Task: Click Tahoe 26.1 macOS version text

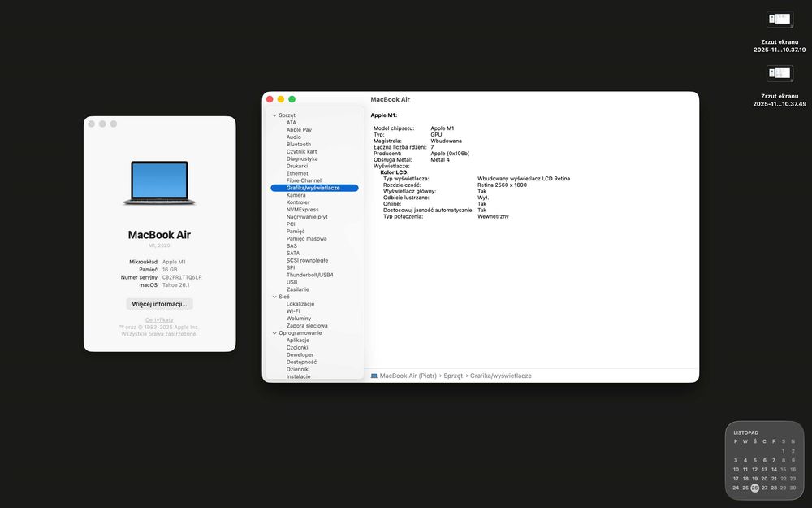Action: 176,285
